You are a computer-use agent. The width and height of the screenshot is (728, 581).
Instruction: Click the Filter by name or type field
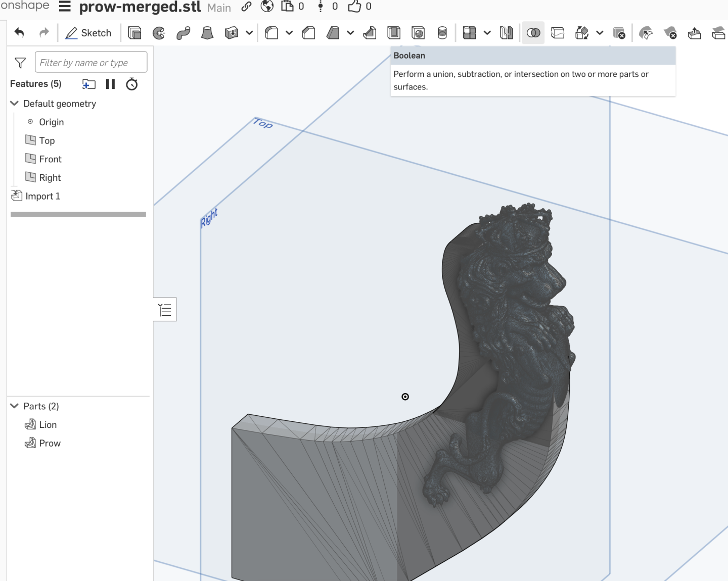91,62
